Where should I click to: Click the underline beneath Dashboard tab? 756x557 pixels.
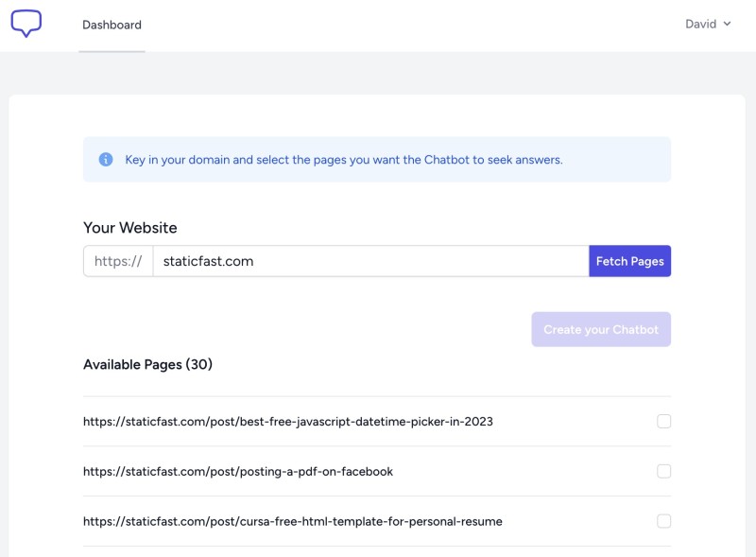(x=112, y=51)
